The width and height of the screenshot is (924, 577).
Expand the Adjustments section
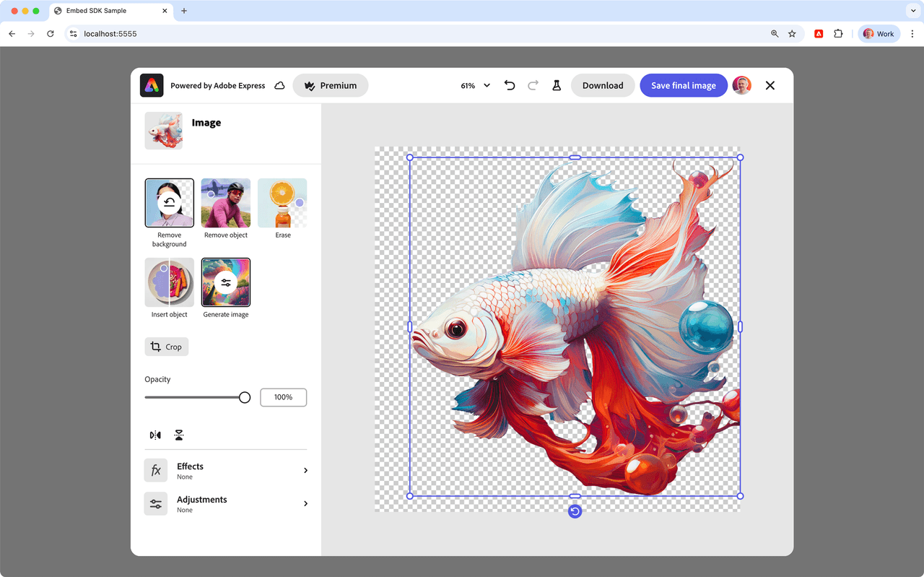(x=226, y=503)
